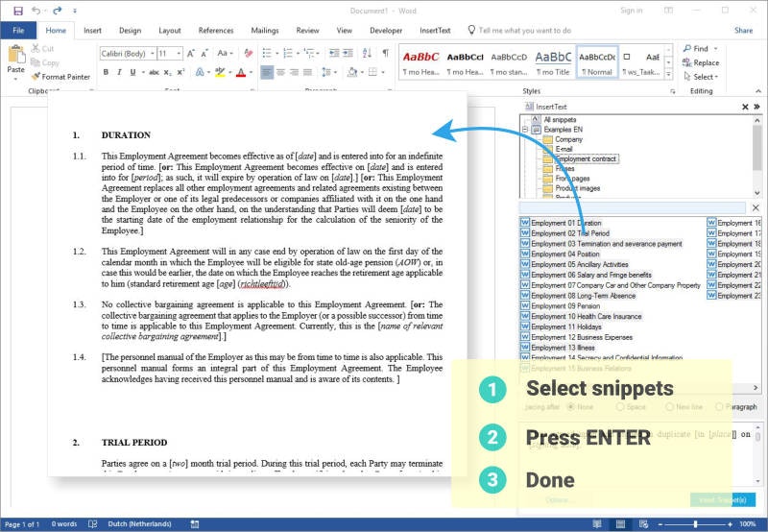This screenshot has height=532, width=768.
Task: Justify the paragraph text
Action: 307,72
